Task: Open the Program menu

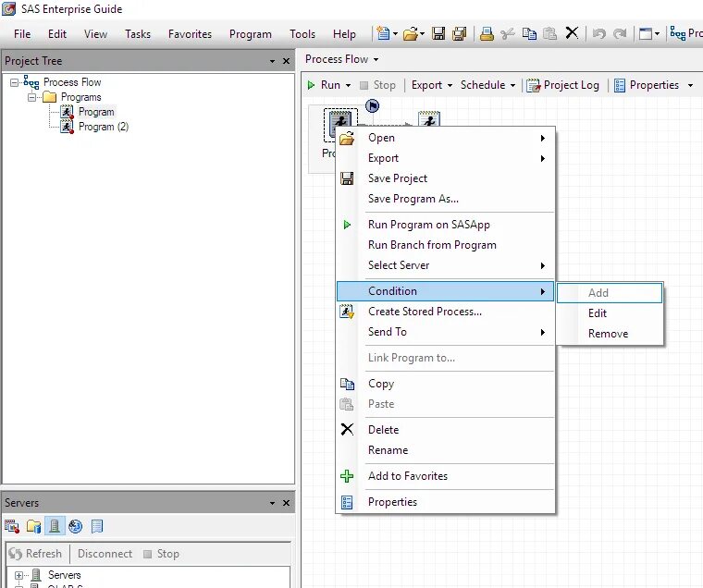Action: [250, 34]
